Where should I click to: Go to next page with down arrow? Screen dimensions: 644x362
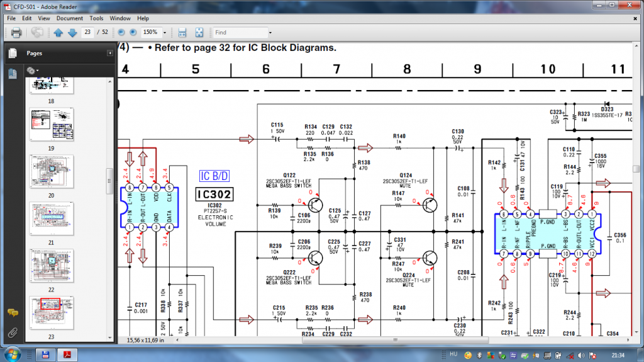point(72,33)
